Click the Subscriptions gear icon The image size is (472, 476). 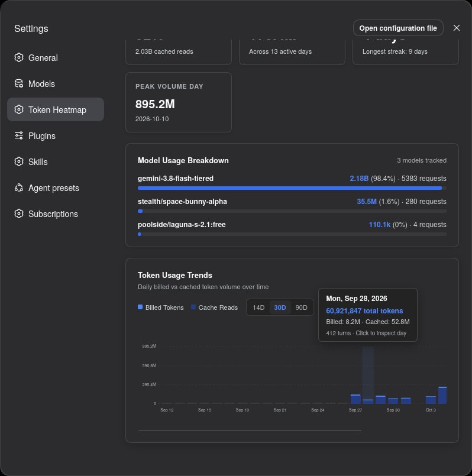[19, 213]
